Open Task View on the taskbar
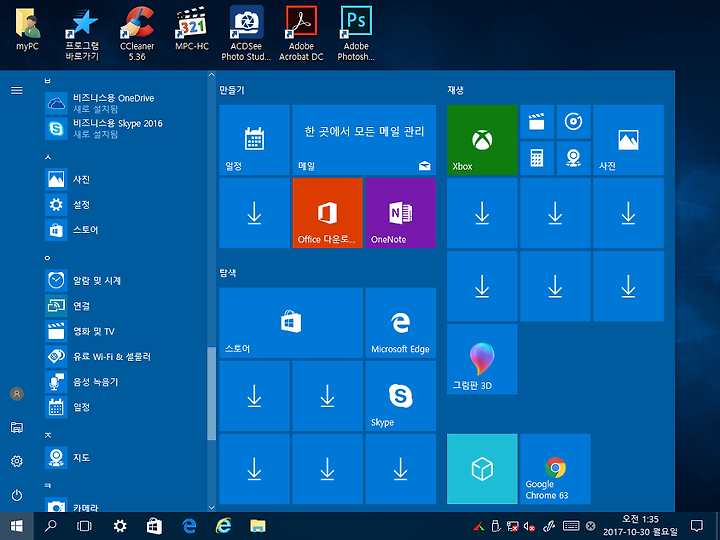 (x=84, y=526)
